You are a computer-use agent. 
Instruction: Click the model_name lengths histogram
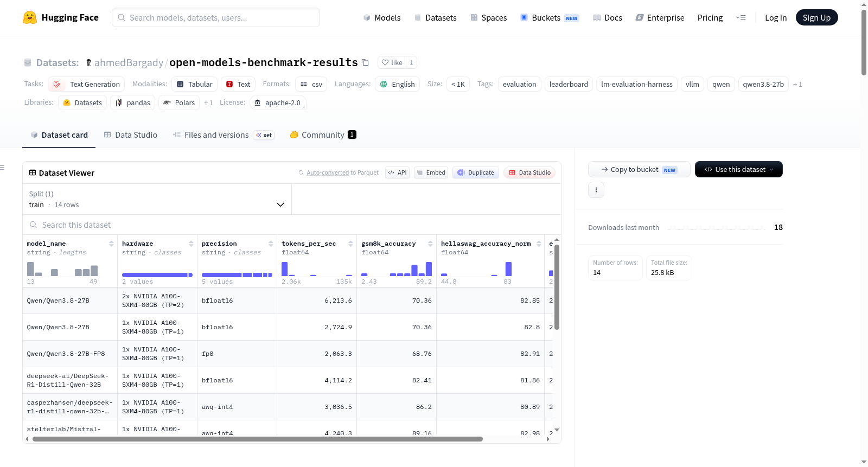click(x=62, y=269)
